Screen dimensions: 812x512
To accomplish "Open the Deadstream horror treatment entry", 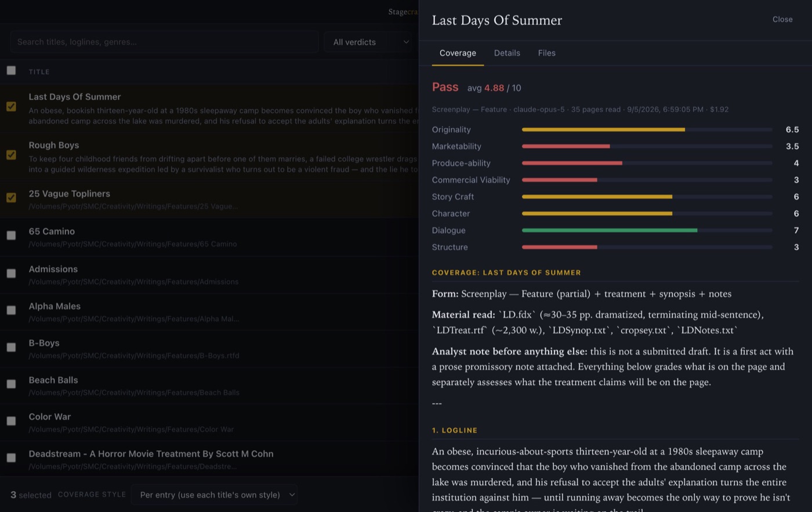I will click(x=151, y=454).
